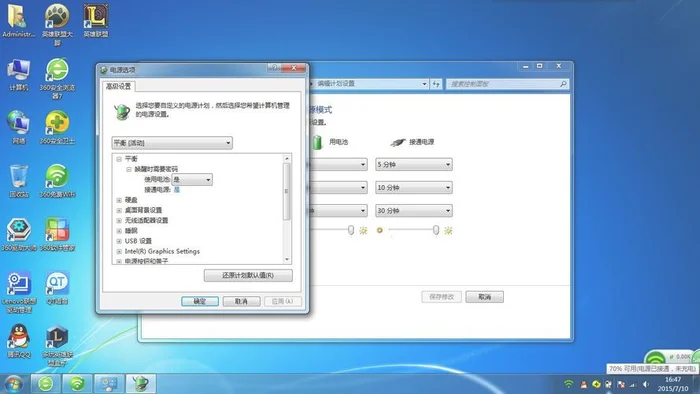Open the 网络 network desktop icon
This screenshot has width=700, height=394.
18,127
